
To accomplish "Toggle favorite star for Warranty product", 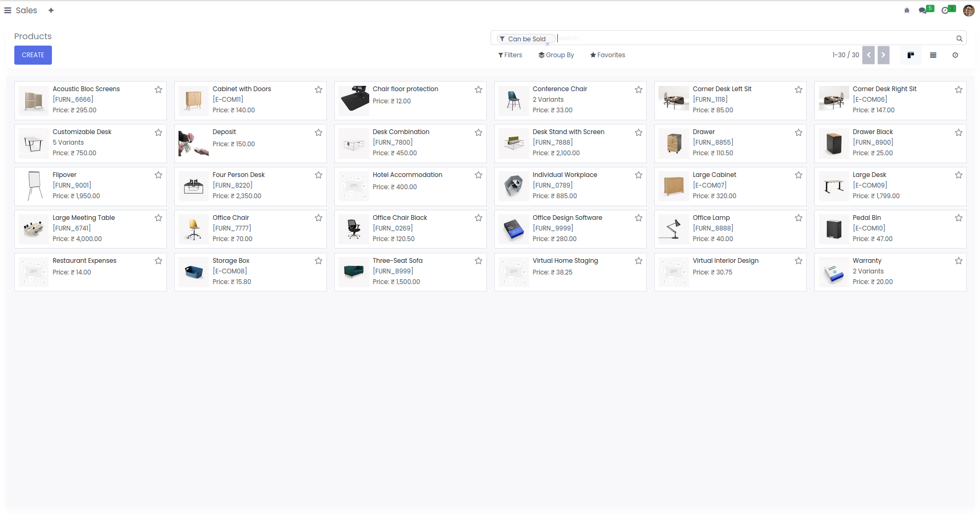I will point(958,261).
